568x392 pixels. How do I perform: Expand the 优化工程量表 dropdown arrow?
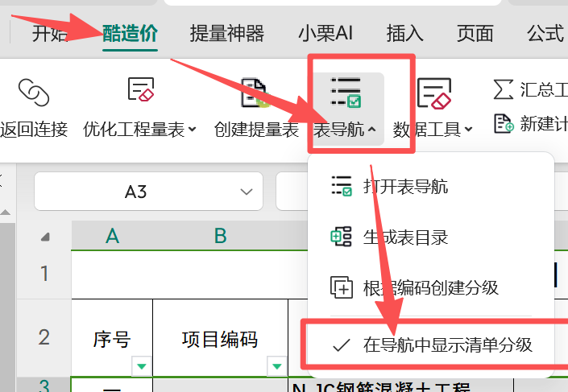click(x=193, y=130)
